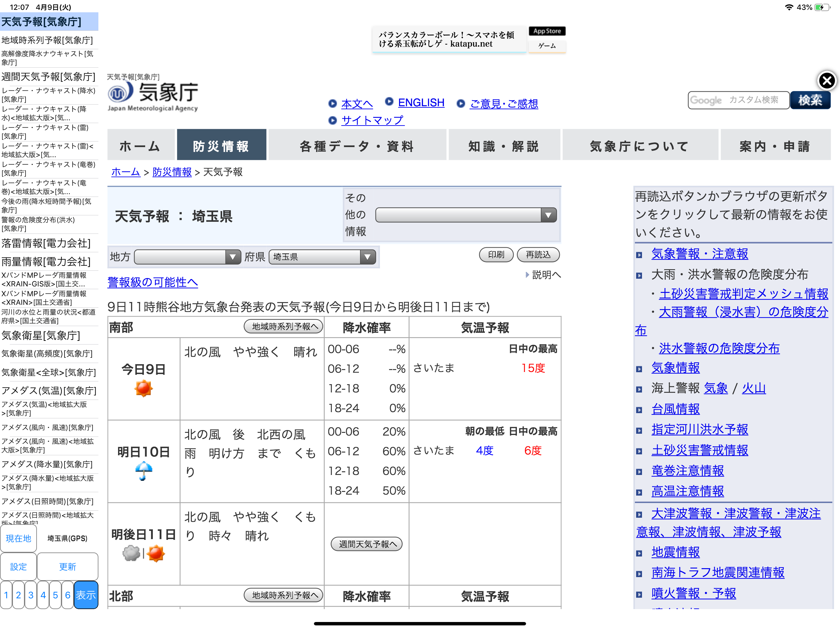Tap the バランスカラーボール ad banner
This screenshot has width=840, height=630.
[x=449, y=39]
